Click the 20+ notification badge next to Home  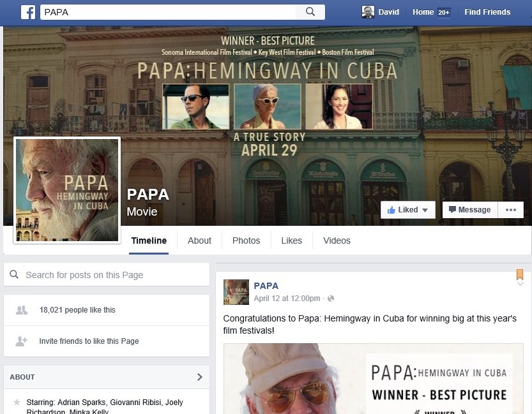pyautogui.click(x=443, y=13)
